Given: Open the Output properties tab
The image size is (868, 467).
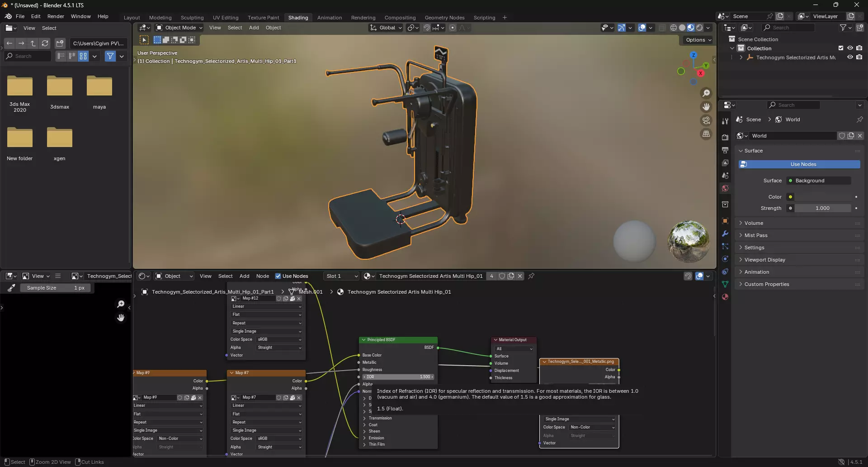Looking at the screenshot, I should click(x=725, y=150).
